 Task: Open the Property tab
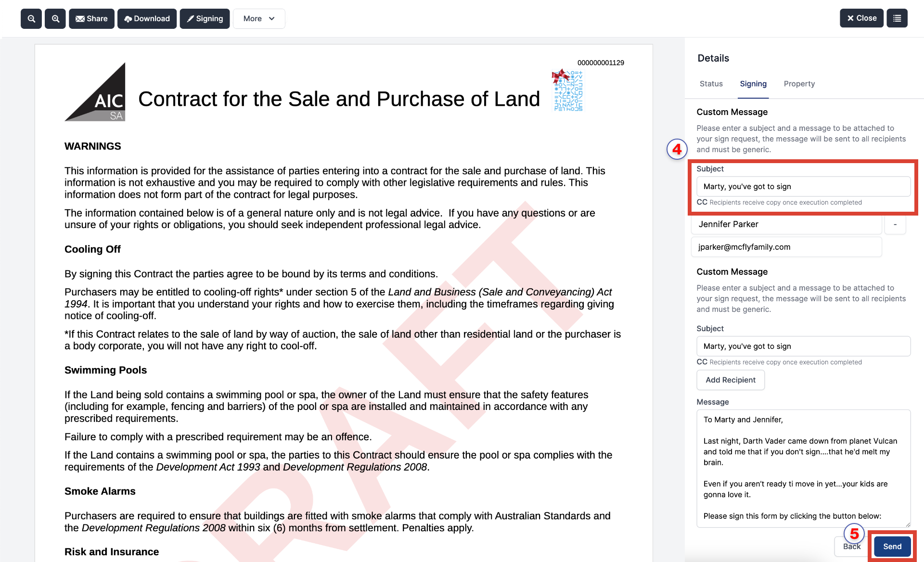coord(799,84)
